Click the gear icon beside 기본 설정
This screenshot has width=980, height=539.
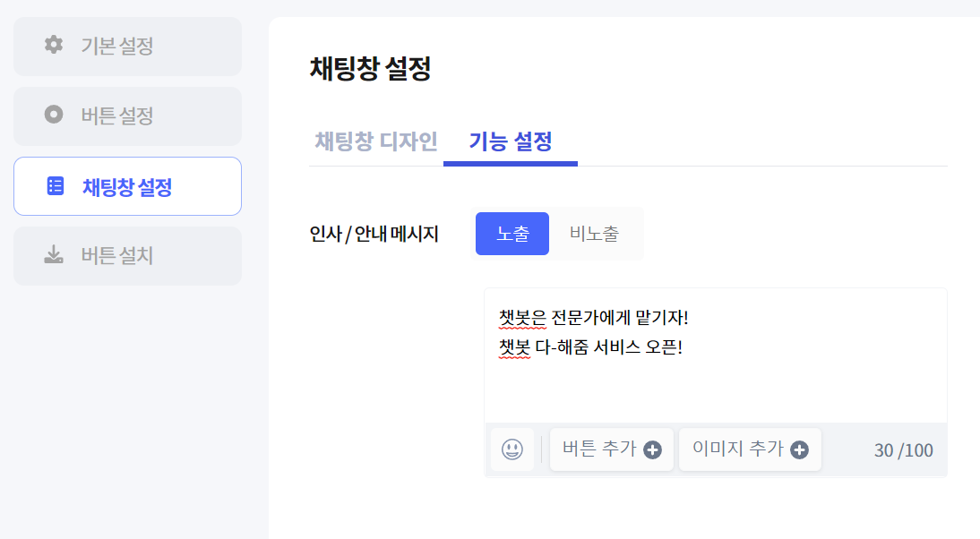click(x=54, y=45)
